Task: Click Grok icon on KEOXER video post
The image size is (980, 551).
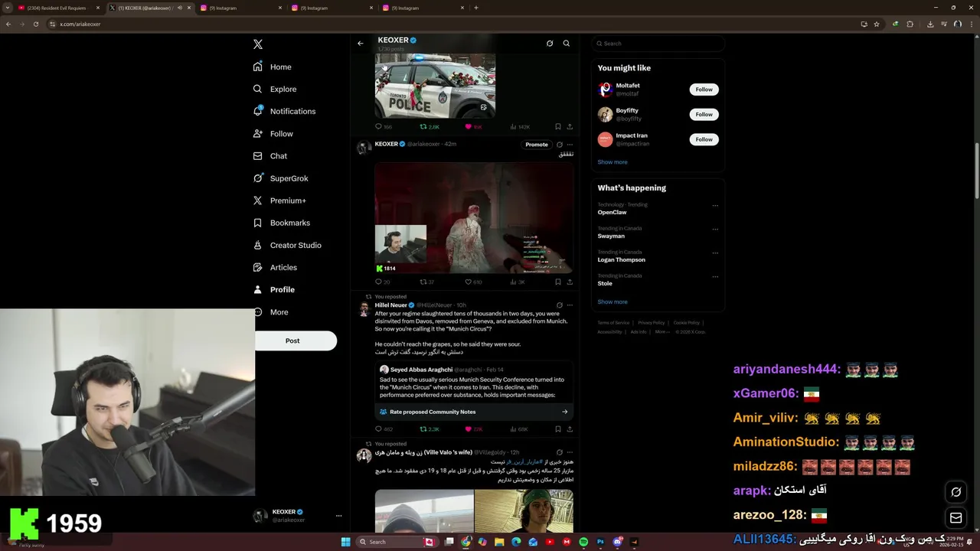Action: [560, 144]
